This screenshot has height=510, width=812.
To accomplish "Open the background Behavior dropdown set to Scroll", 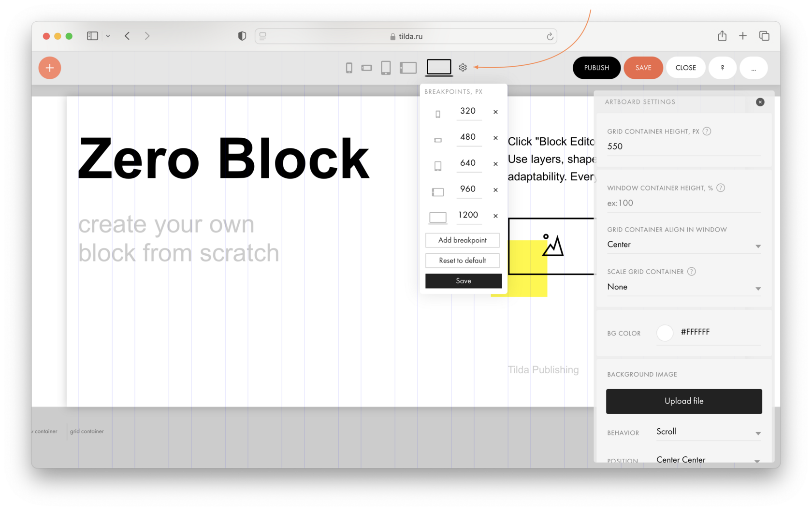I will point(708,432).
